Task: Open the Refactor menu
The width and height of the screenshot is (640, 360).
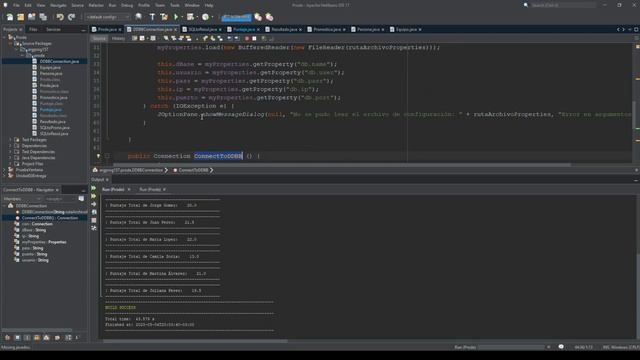Action: tap(96, 5)
